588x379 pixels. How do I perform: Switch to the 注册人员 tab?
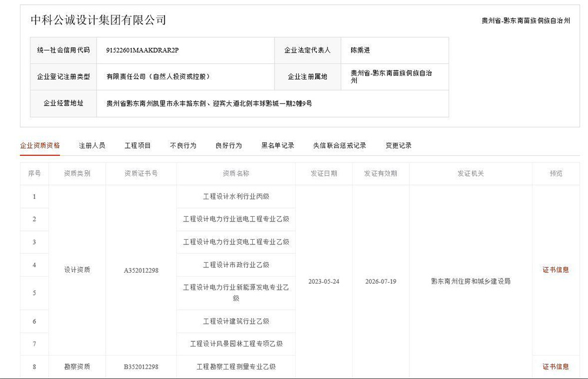(92, 145)
